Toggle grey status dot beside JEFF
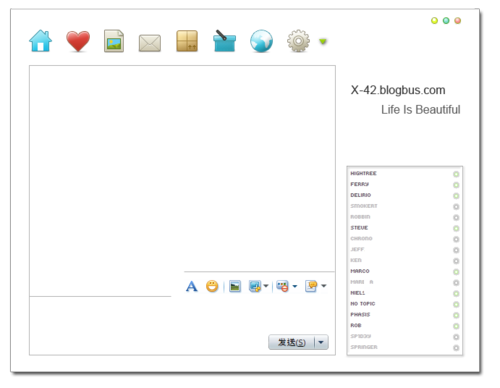Screen dimensions: 500x388 pyautogui.click(x=456, y=250)
